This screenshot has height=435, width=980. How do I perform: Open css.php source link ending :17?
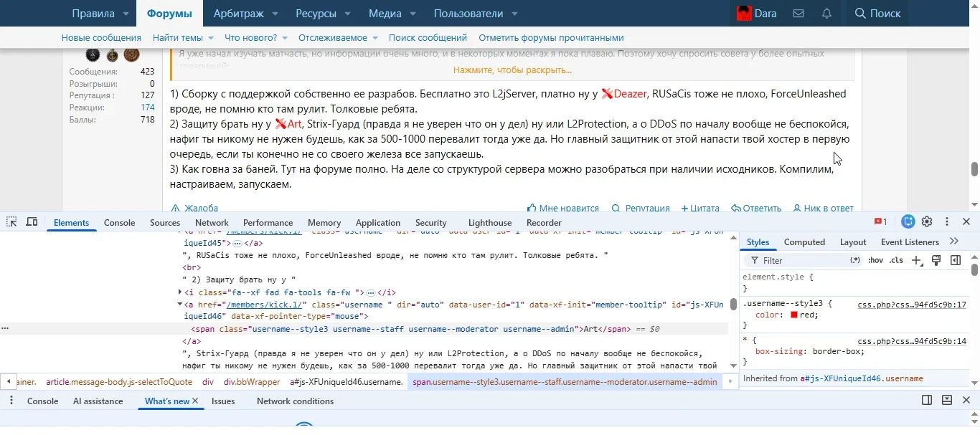click(912, 305)
